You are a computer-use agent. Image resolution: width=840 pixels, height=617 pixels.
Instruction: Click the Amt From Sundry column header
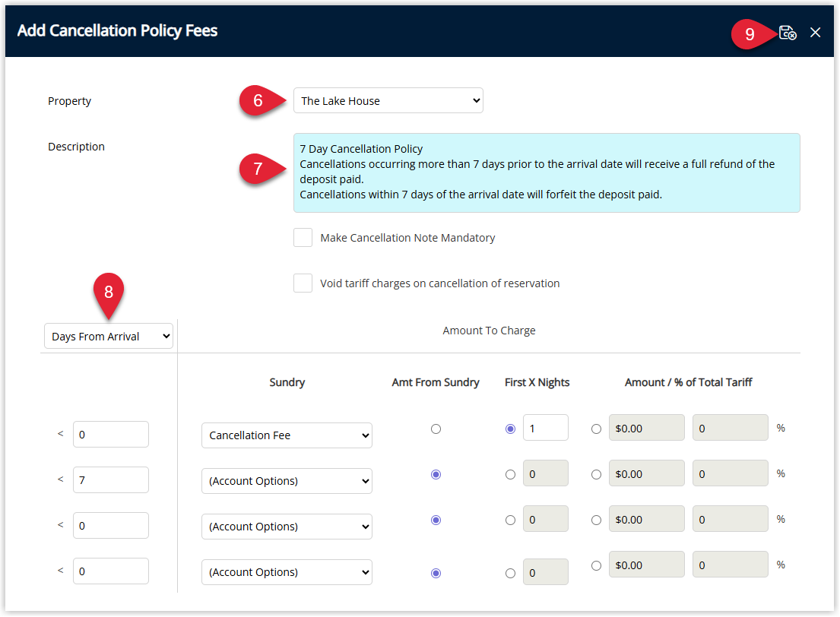(x=436, y=382)
